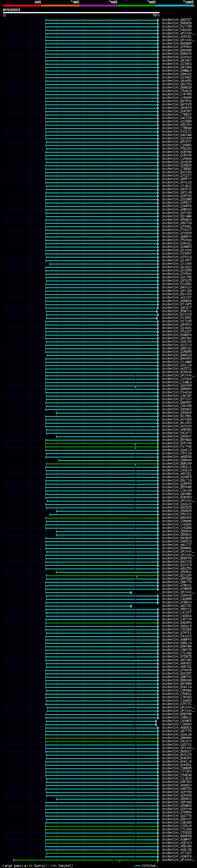Select the UniRef100_Q39Y08 label
This screenshot has height=868, width=197.
tap(177, 809)
